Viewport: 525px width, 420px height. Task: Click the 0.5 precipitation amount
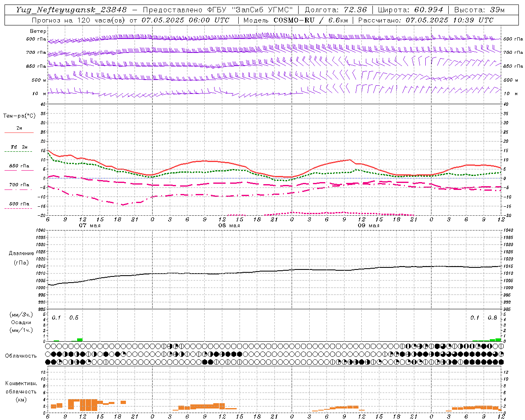[x=74, y=318]
